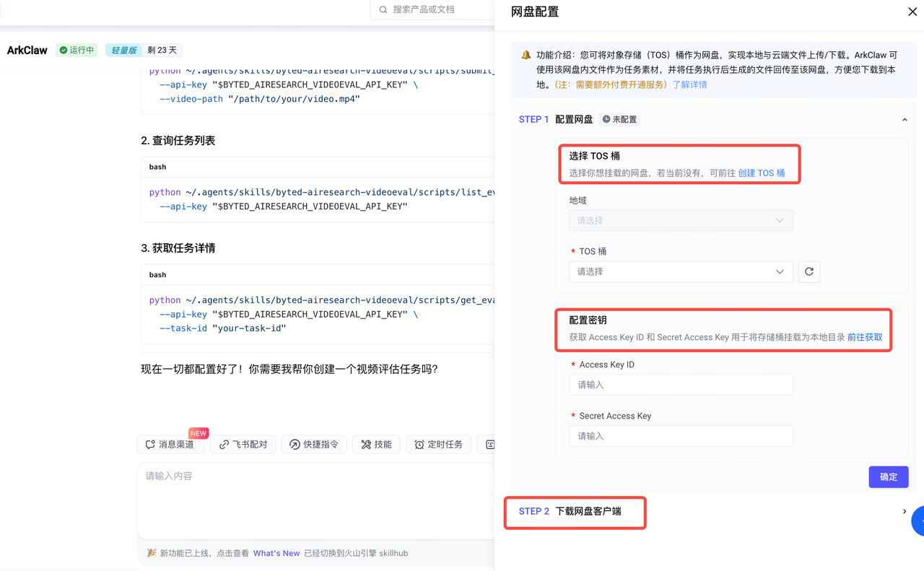Click the --task-id "your-task-id" code line
924x571 pixels.
click(223, 328)
